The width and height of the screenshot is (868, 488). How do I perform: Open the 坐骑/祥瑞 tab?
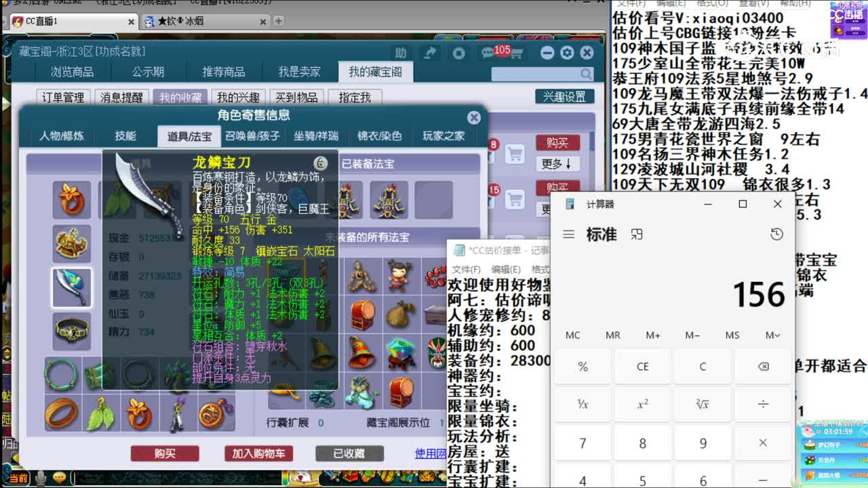point(316,136)
